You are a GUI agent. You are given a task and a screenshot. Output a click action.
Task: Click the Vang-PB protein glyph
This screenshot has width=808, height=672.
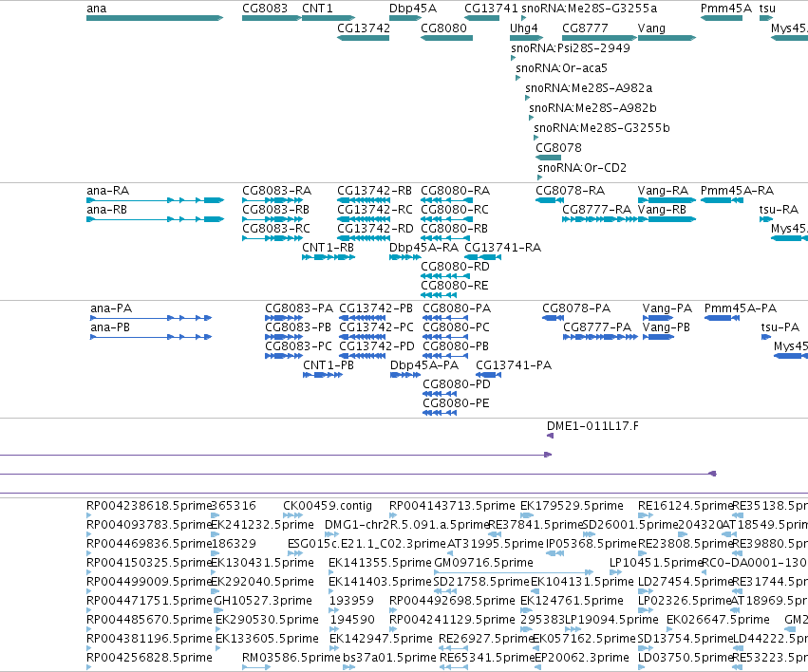[659, 337]
